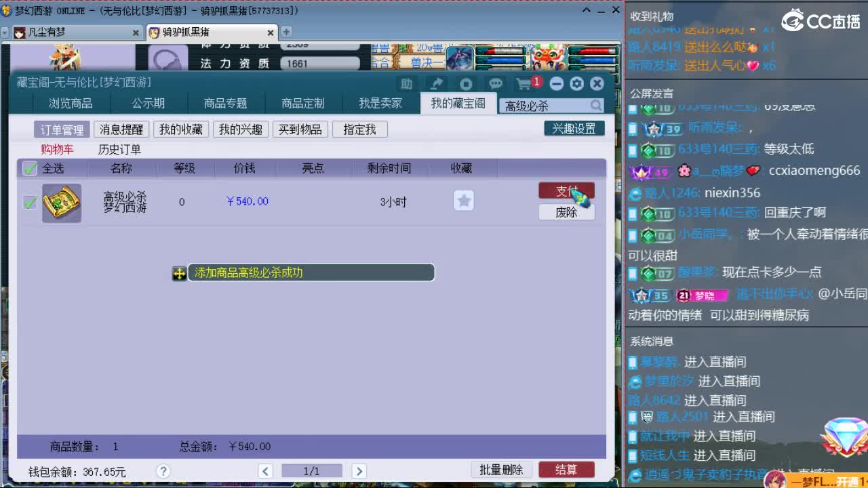This screenshot has height=488, width=868.
Task: Switch to the 浏览商品 tab
Action: pos(70,103)
